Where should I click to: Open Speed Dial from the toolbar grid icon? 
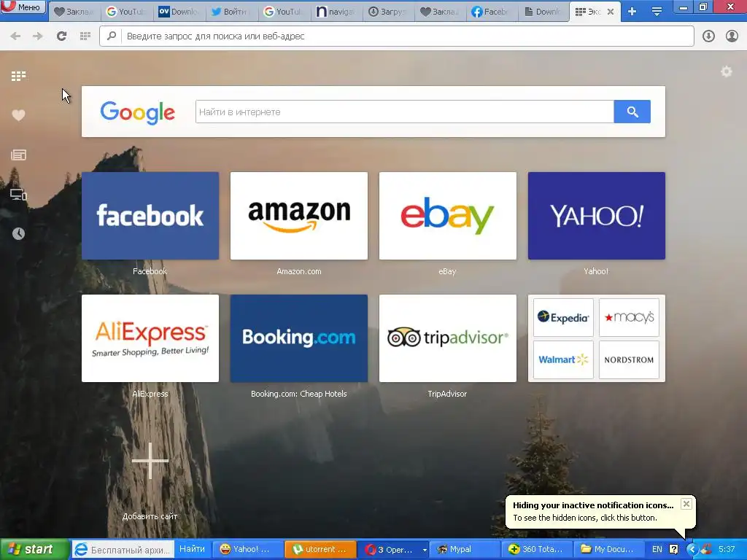point(85,36)
